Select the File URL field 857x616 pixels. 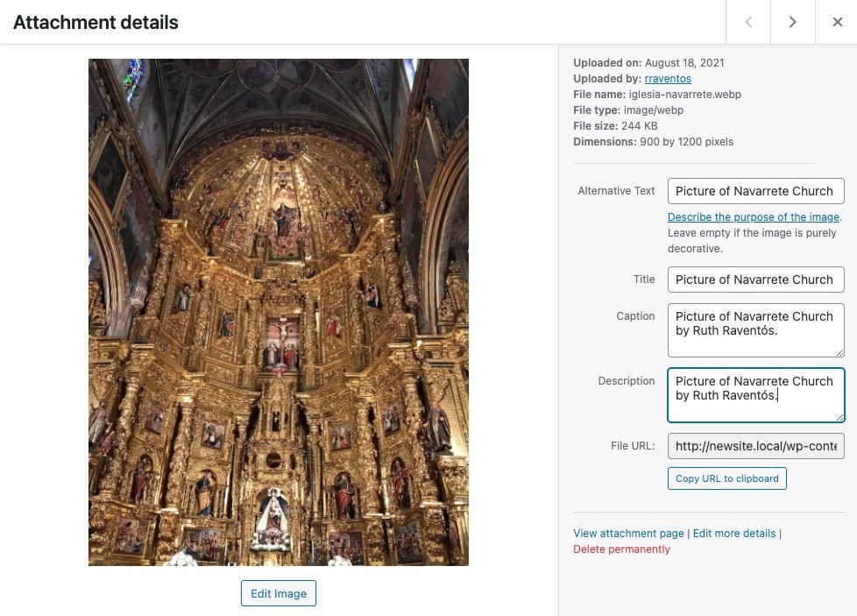click(x=756, y=446)
